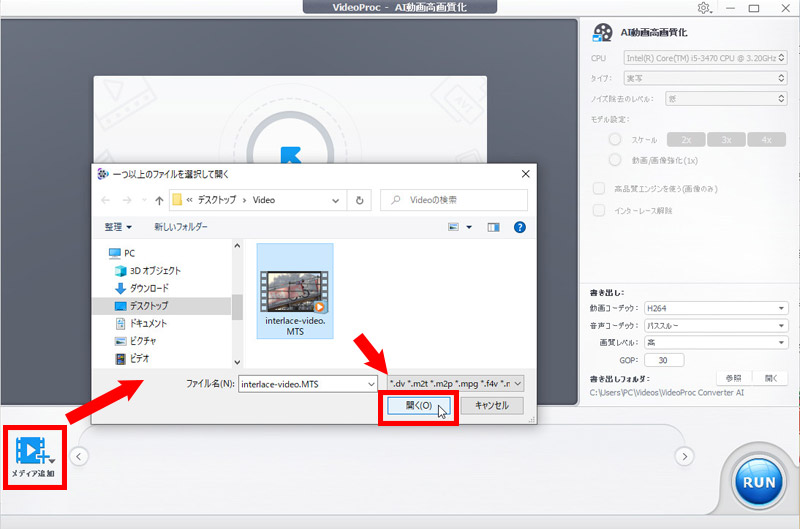Enable the インターレース解除 checkbox
The image size is (800, 529).
point(599,210)
